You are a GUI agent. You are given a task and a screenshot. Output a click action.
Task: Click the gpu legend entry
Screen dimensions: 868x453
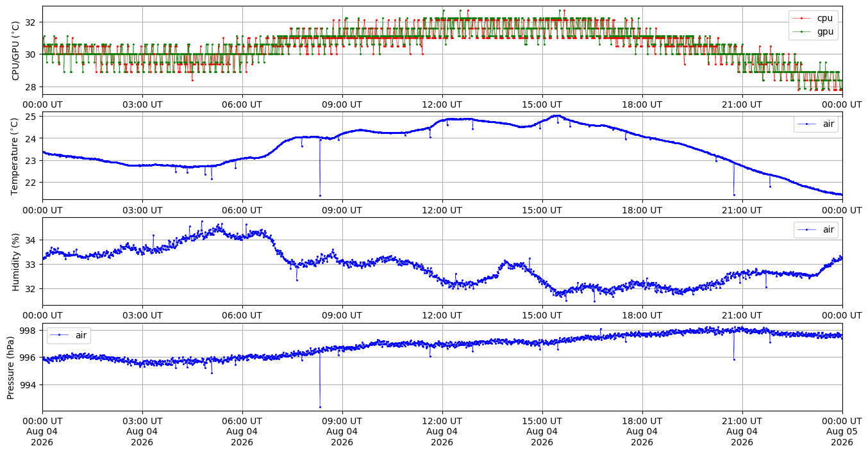click(x=814, y=31)
